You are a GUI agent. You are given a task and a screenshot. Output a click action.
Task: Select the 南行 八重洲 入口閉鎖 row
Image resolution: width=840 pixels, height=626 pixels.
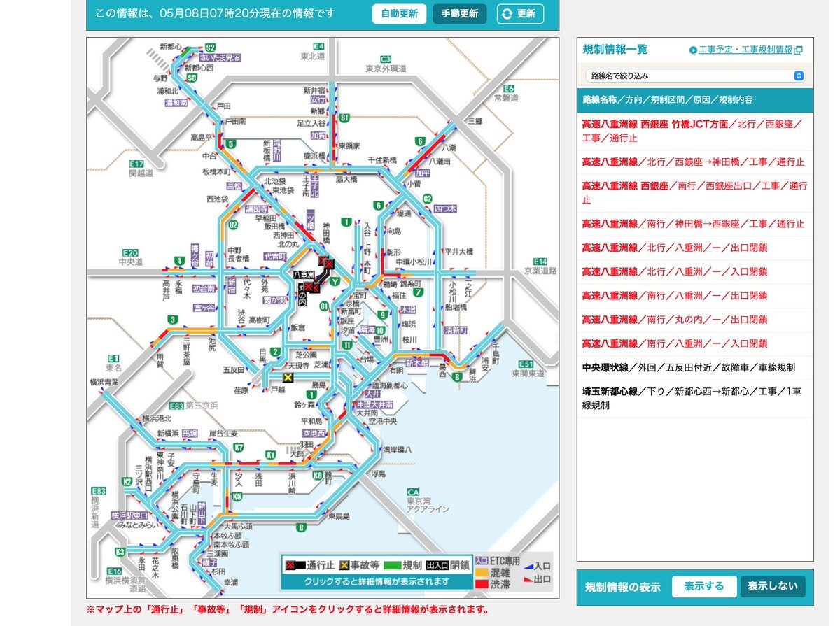point(695,343)
